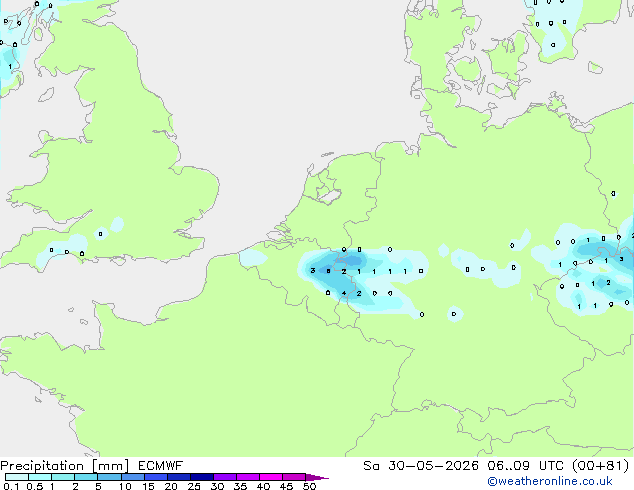The height and width of the screenshot is (490, 634).
Task: Click the 20–25 mm legend color swatch
Action: coord(179,477)
